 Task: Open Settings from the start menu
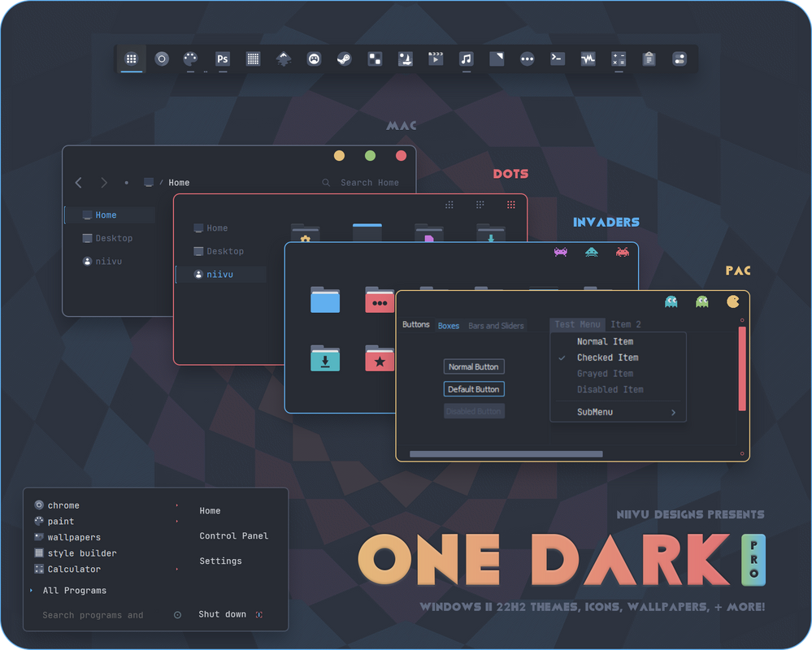[x=220, y=561]
